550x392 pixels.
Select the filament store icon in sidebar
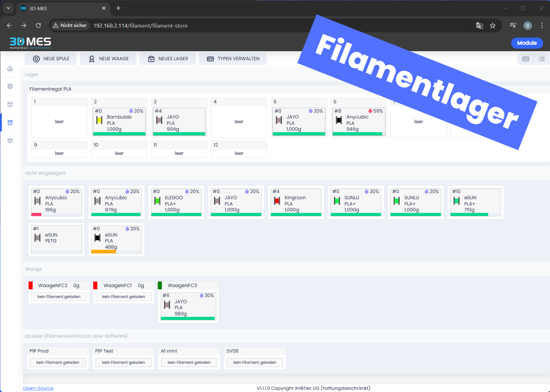tap(10, 122)
